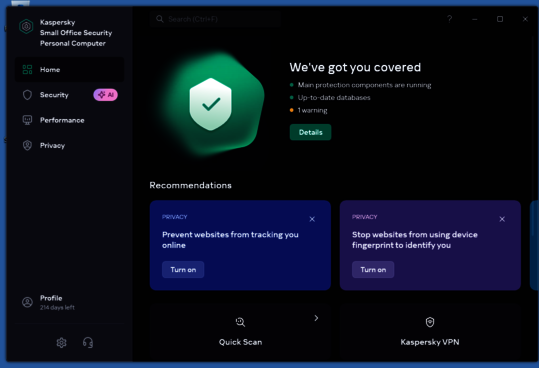The width and height of the screenshot is (539, 368).
Task: Click 'Prevent websites from tracking you online' text
Action: pos(230,240)
